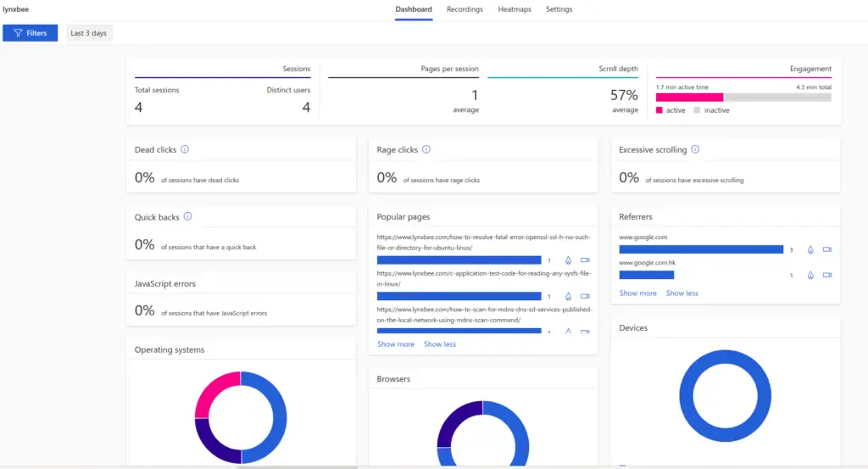This screenshot has height=469, width=868.
Task: Open the mdns-scan page URL
Action: pyautogui.click(x=484, y=315)
